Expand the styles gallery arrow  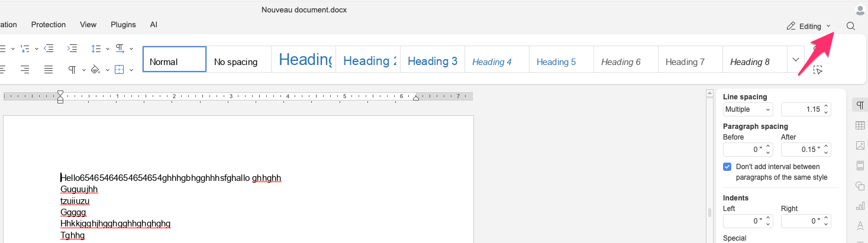pyautogui.click(x=796, y=60)
